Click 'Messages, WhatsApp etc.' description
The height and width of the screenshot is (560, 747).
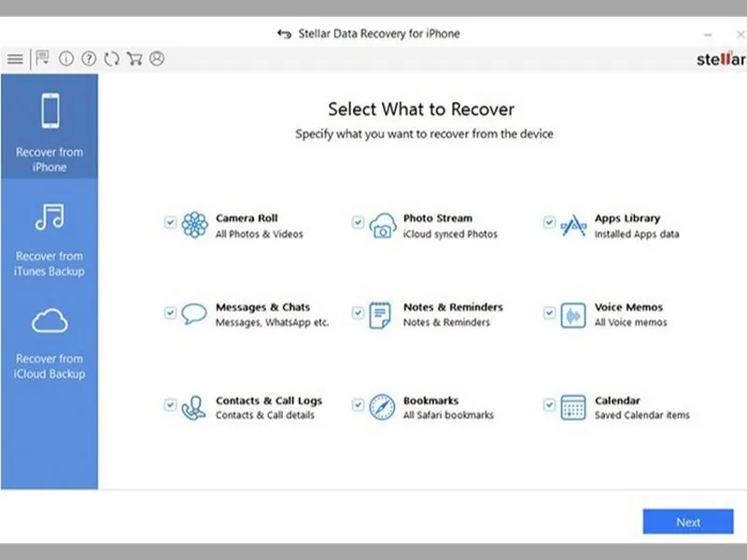[x=272, y=322]
